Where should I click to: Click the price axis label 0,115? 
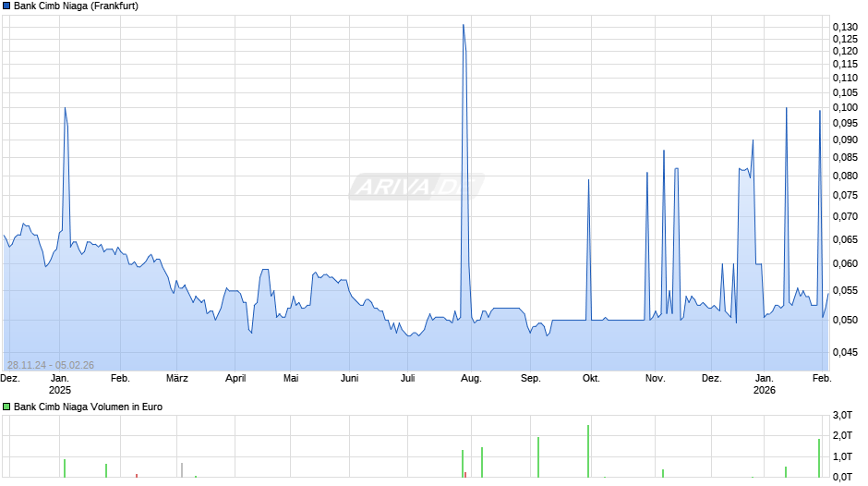tap(845, 65)
